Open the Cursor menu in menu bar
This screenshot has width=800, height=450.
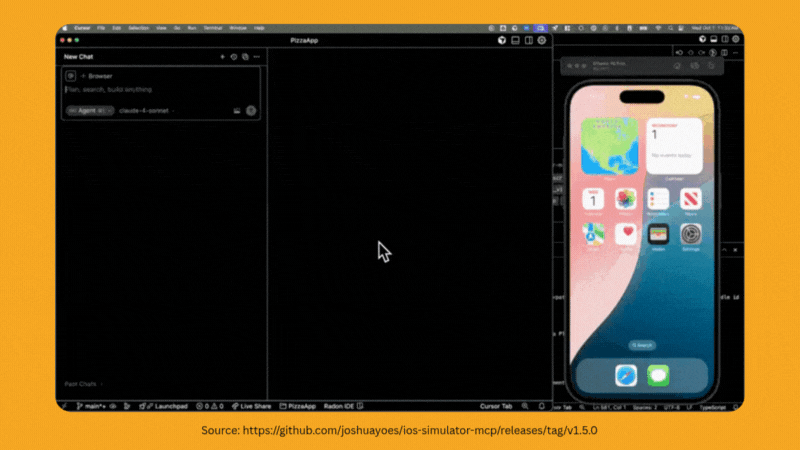[82, 28]
